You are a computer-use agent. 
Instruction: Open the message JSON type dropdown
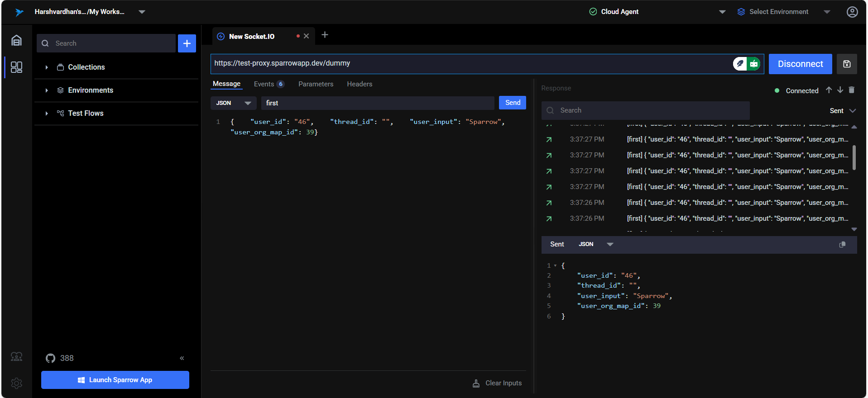(234, 103)
